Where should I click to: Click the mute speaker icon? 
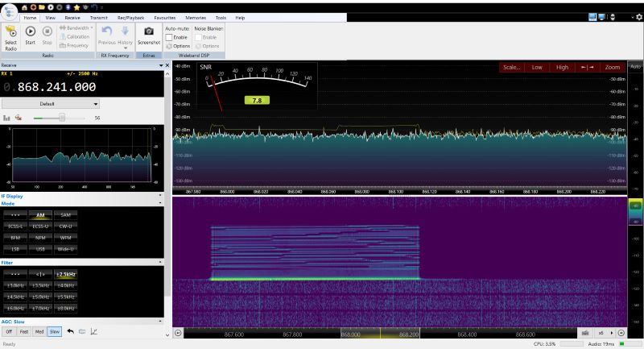pos(19,118)
